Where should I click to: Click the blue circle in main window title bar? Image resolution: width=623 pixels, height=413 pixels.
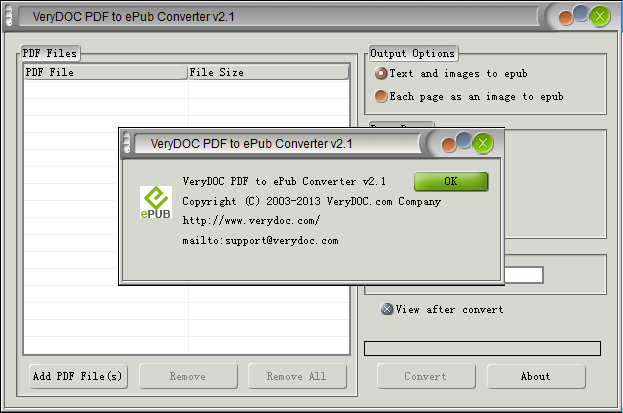(581, 13)
